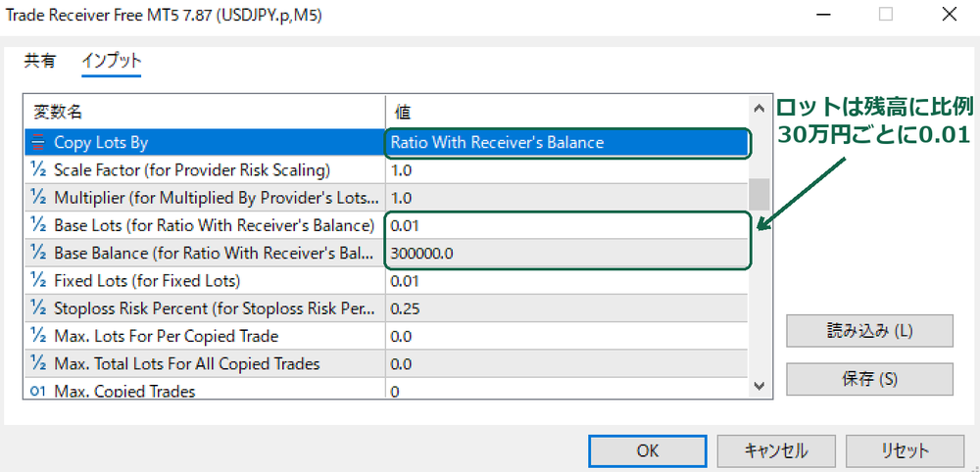The height and width of the screenshot is (472, 980).
Task: Click the Scale Factor row's ½ icon
Action: 38,170
